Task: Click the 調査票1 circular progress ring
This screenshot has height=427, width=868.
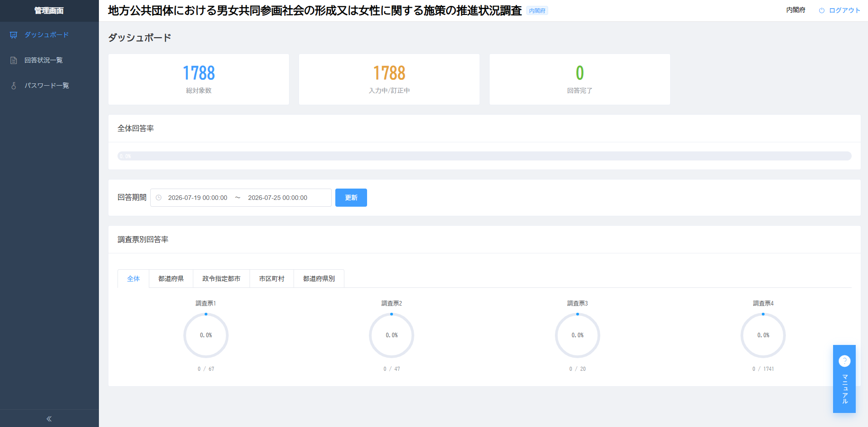Action: 206,335
